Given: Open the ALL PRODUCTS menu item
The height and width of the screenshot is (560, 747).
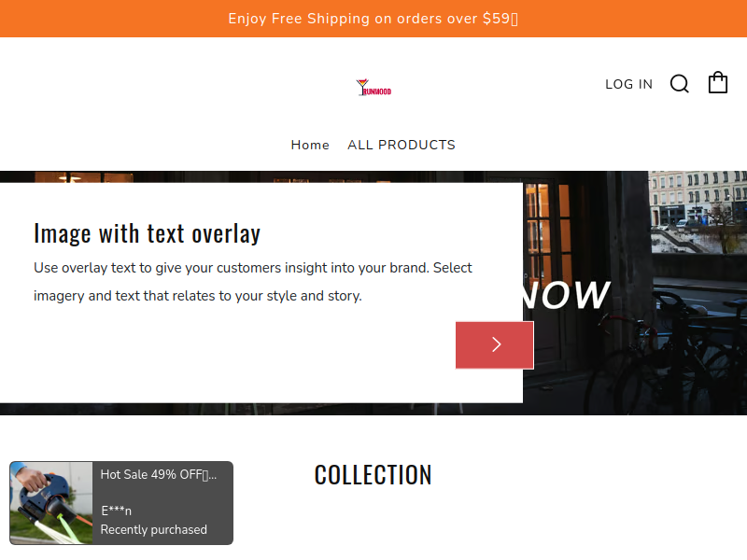Looking at the screenshot, I should (402, 145).
